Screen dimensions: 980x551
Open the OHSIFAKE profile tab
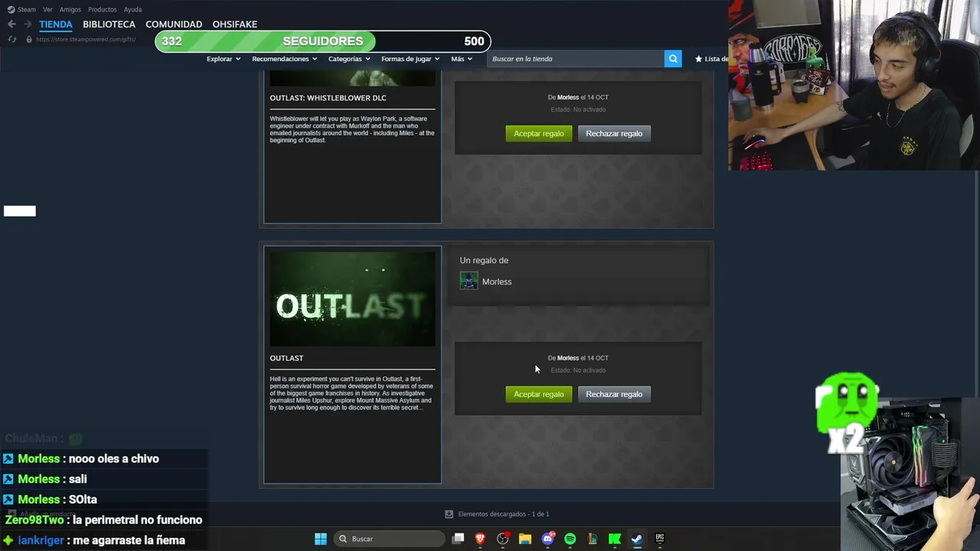(x=234, y=24)
